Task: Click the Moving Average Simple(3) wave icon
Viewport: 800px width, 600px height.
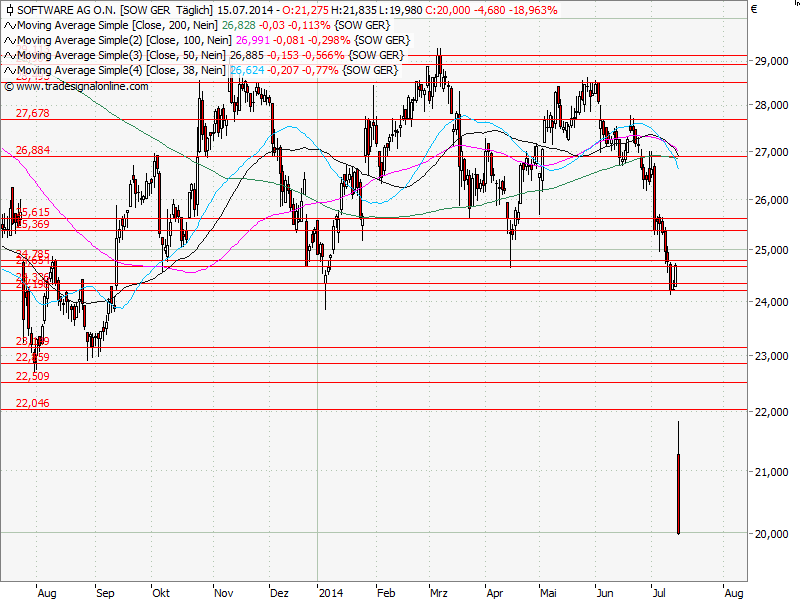Action: (10, 55)
